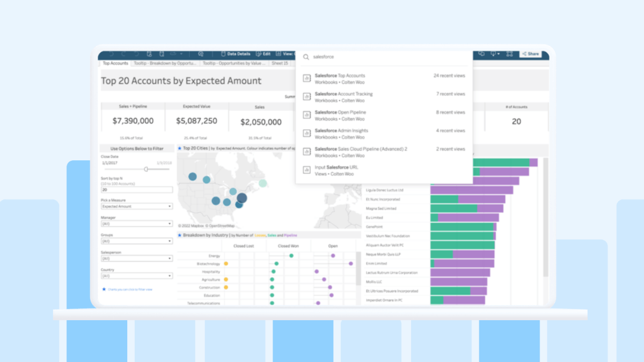
Task: Switch to the Sheet 15 tab
Action: 280,63
